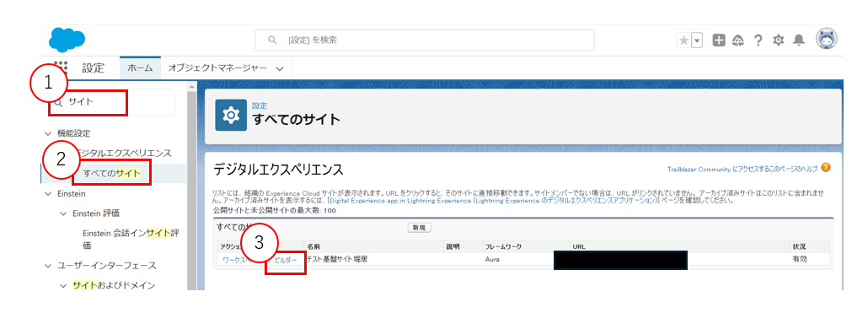Switch to the ホーム tab
This screenshot has height=324, width=868.
tap(140, 68)
